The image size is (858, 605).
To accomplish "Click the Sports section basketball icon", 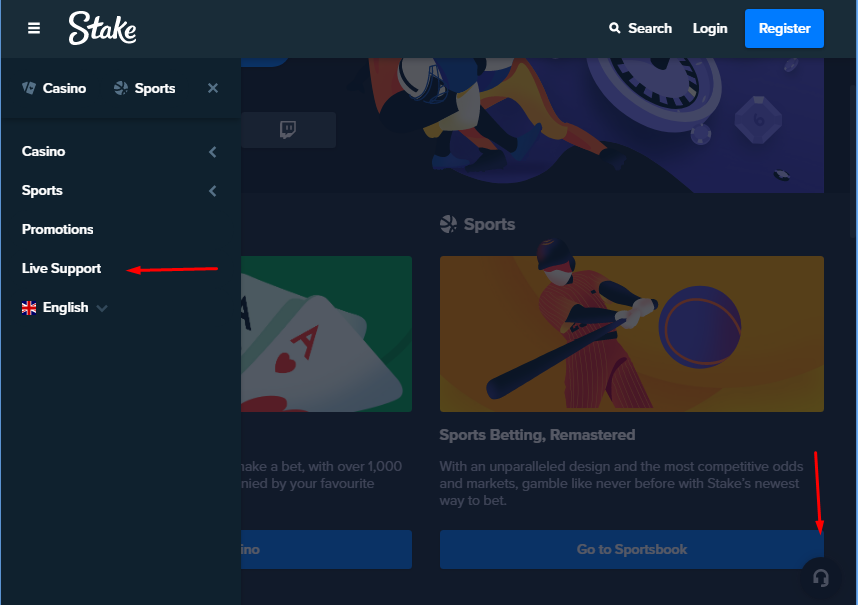I will pos(448,224).
